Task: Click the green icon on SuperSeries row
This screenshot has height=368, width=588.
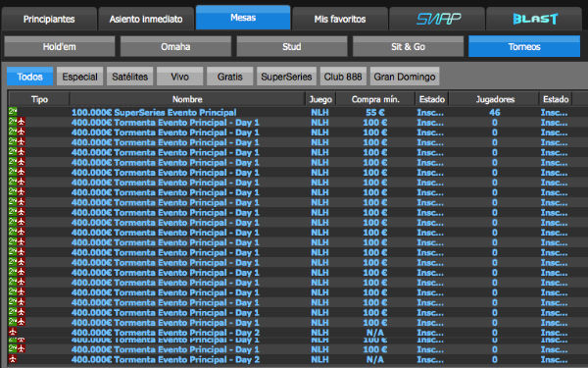Action: click(x=13, y=111)
